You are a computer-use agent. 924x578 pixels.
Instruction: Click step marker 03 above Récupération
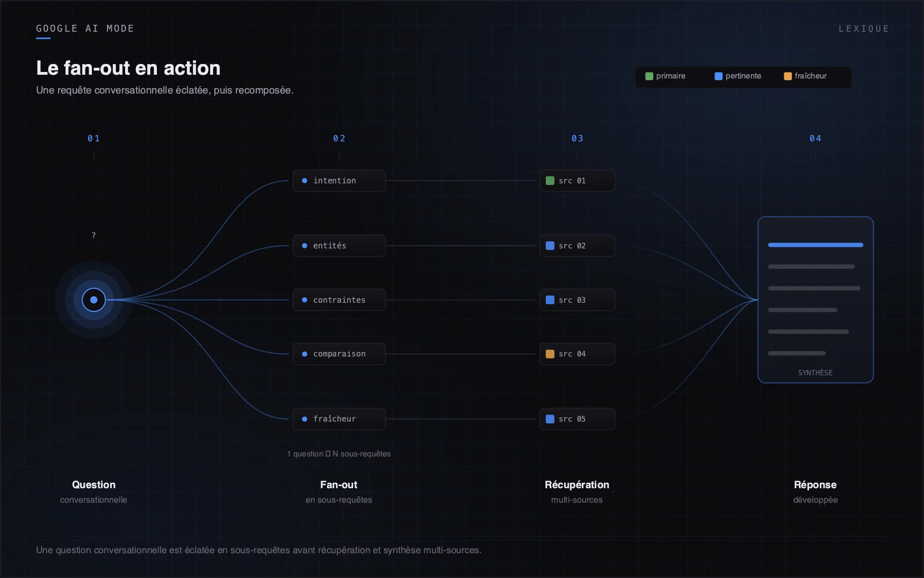577,139
